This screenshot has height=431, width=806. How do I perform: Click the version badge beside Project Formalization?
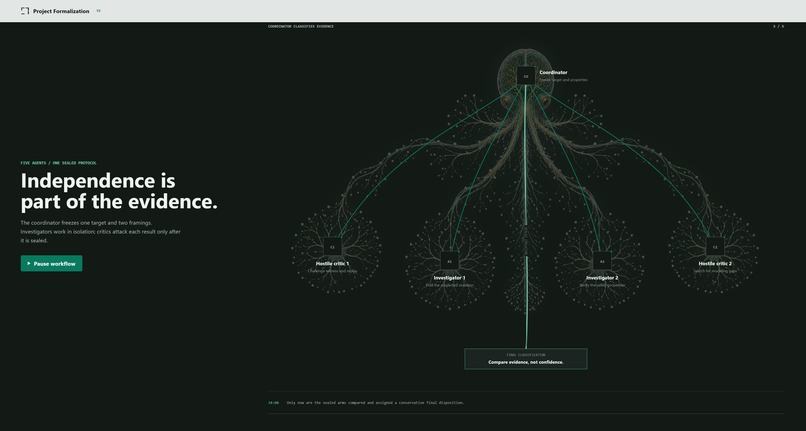(x=98, y=11)
